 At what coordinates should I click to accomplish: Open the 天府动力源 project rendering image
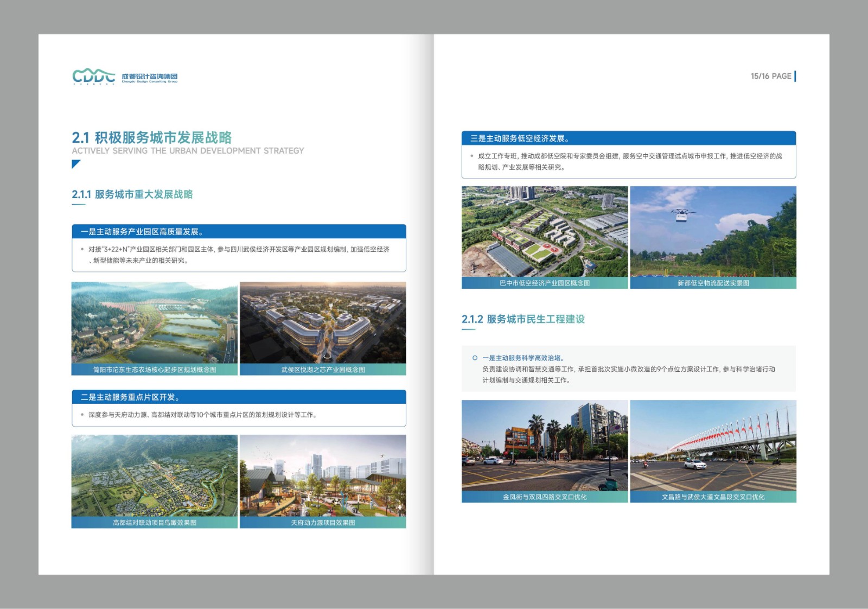click(x=323, y=476)
